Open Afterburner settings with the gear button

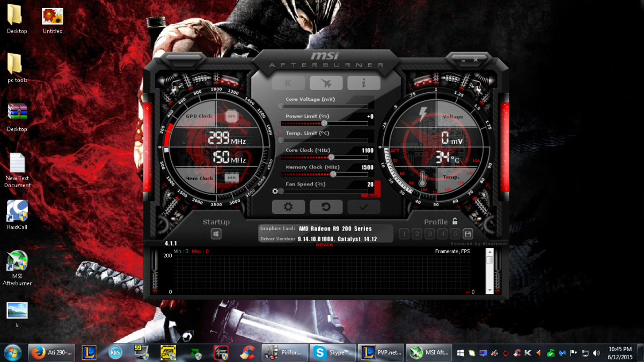pos(289,207)
